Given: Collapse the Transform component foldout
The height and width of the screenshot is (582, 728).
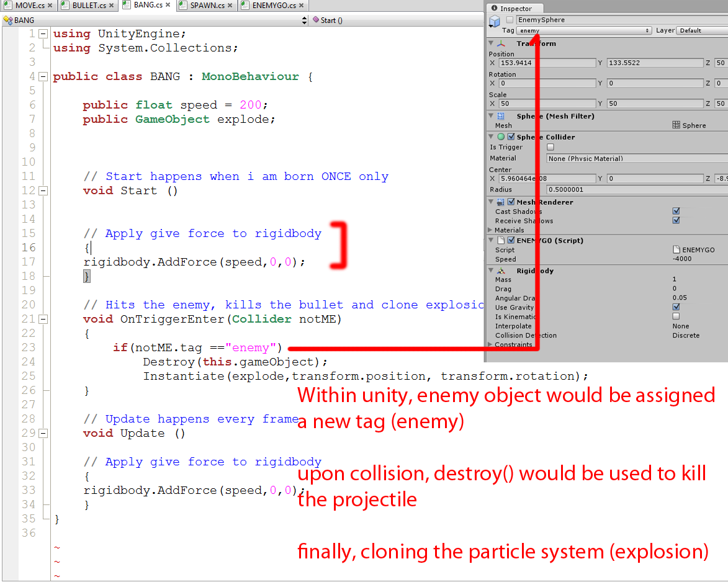Looking at the screenshot, I should coord(491,43).
